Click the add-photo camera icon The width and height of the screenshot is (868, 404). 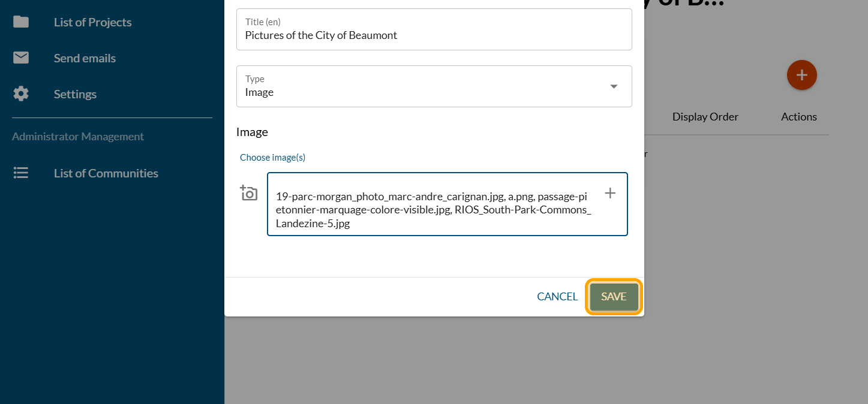coord(249,193)
